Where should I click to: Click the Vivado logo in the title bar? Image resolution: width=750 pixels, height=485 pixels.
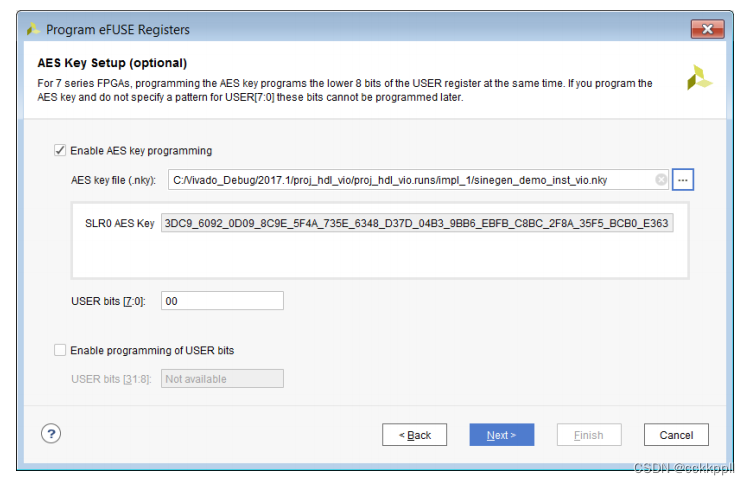tap(33, 29)
